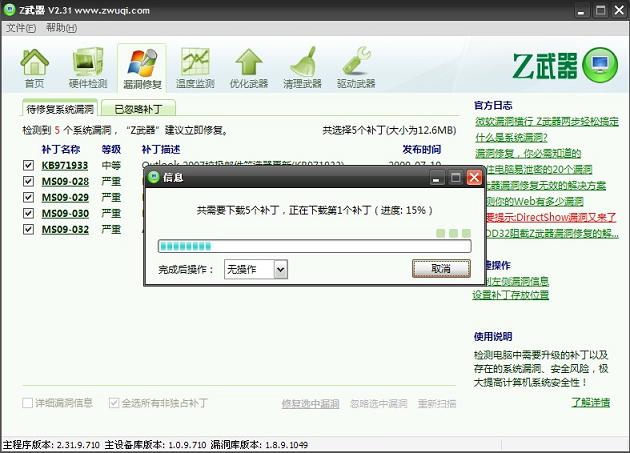
Task: Minimize the 信息 dialog
Action: 436,177
